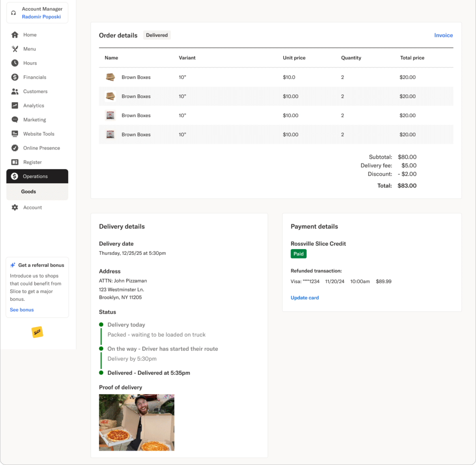Screen dimensions: 476x465
Task: Open the Home menu item
Action: click(30, 35)
